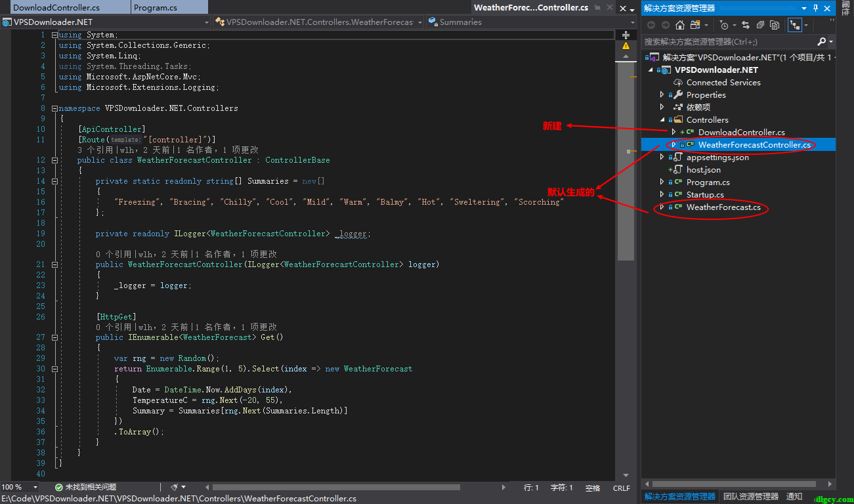Viewport: 854px width, 504px height.
Task: Collapse the VPSDownloader.NET project node
Action: click(650, 70)
